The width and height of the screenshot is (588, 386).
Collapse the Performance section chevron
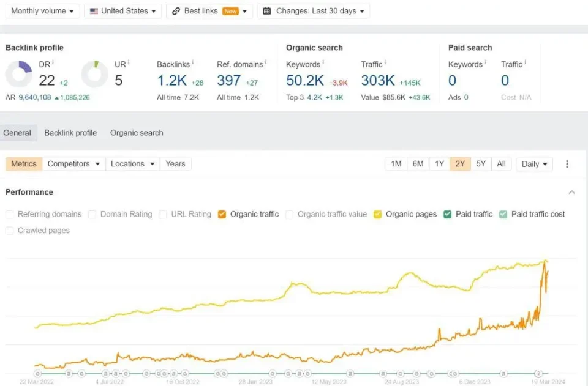pyautogui.click(x=571, y=192)
